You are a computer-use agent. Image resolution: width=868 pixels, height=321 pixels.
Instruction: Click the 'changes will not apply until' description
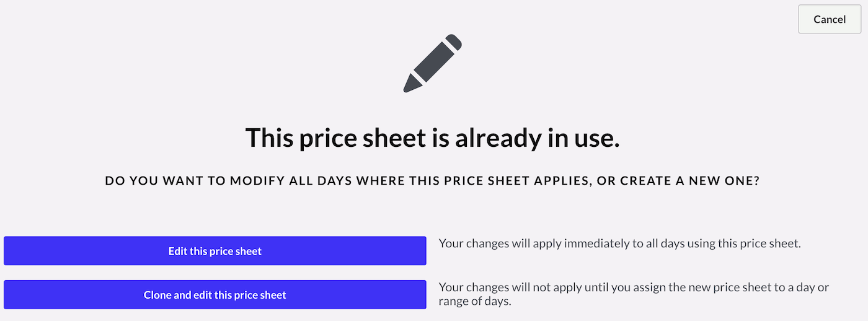(634, 294)
